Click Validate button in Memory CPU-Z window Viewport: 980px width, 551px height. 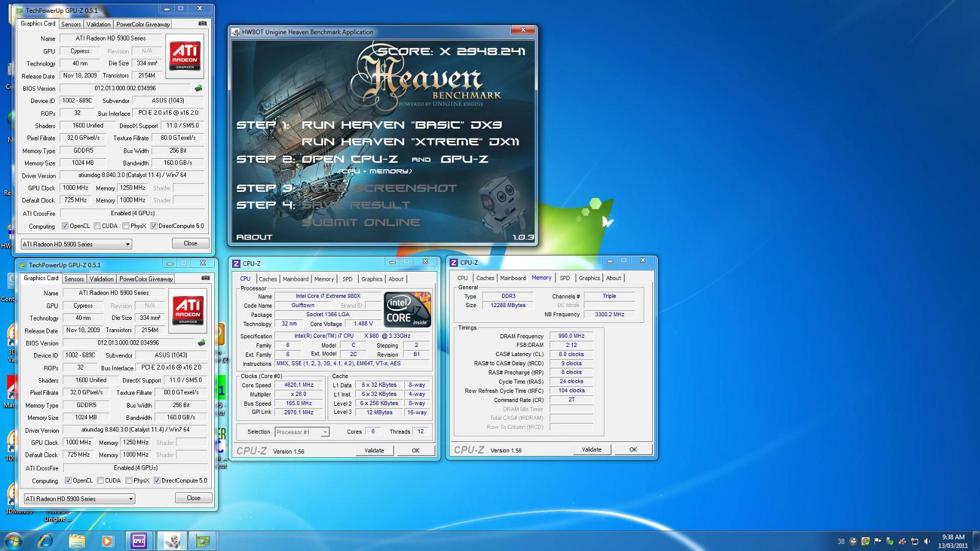coord(592,449)
